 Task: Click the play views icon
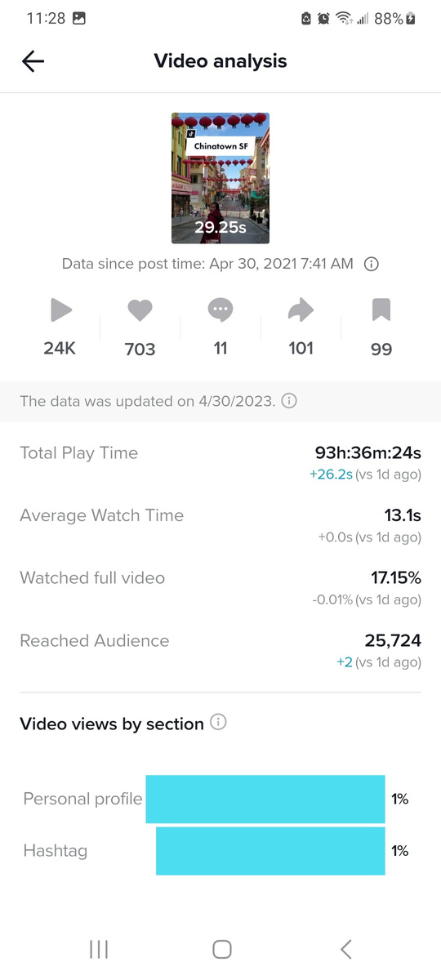point(60,310)
